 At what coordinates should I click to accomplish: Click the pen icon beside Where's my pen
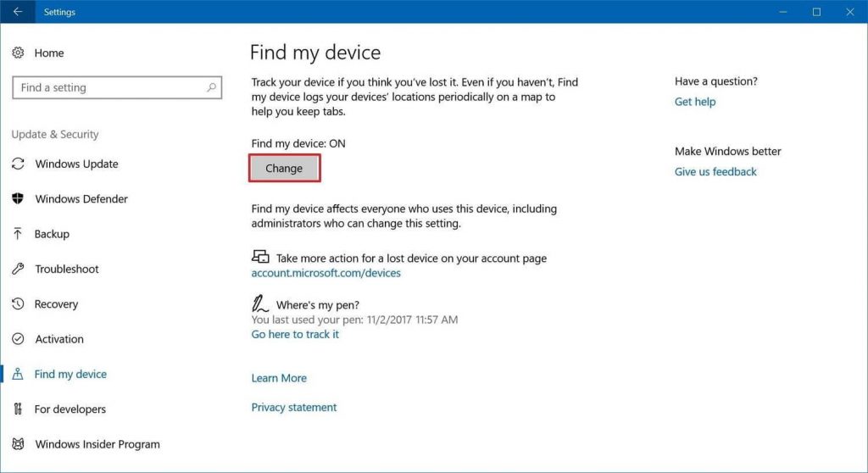pos(259,303)
